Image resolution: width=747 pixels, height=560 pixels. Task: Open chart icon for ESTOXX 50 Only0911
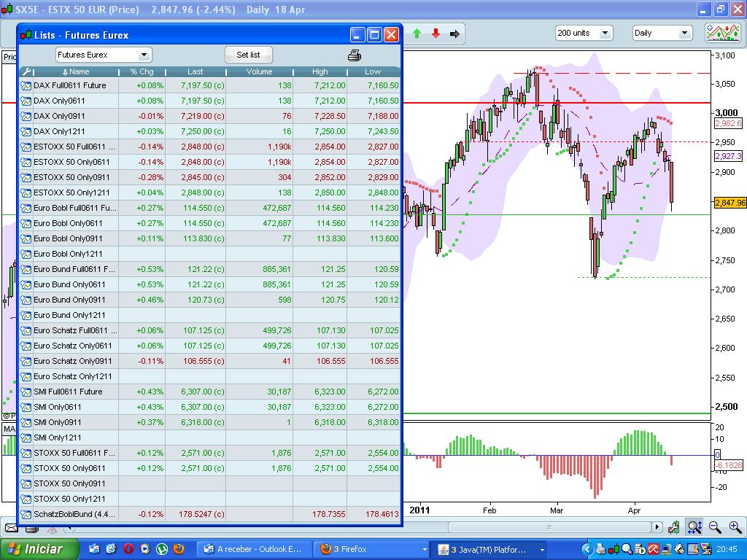[x=26, y=177]
